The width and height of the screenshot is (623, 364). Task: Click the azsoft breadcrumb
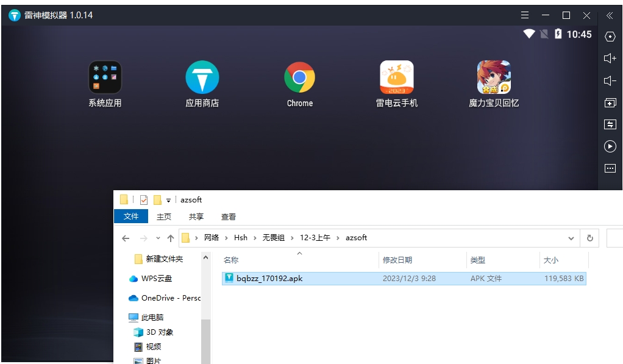(x=357, y=238)
